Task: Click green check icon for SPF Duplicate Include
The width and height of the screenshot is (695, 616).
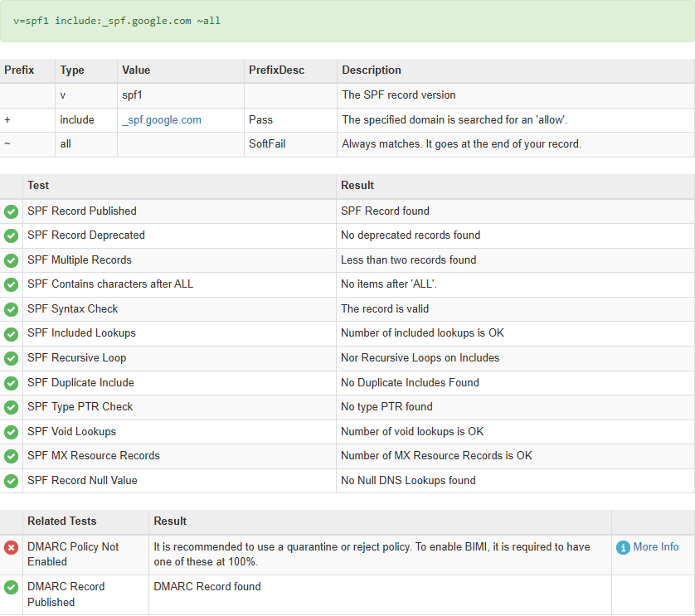Action: pyautogui.click(x=11, y=383)
